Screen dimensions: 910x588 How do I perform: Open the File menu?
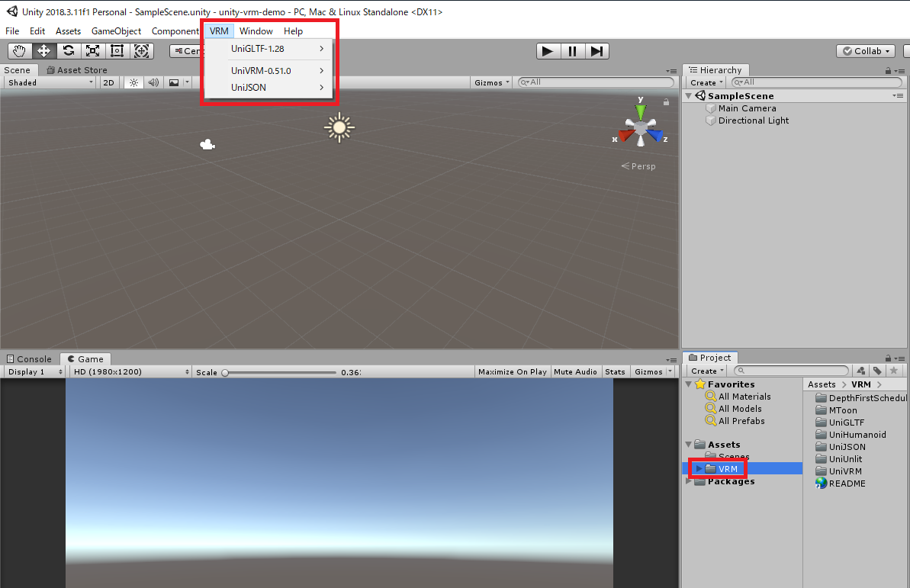pos(12,31)
